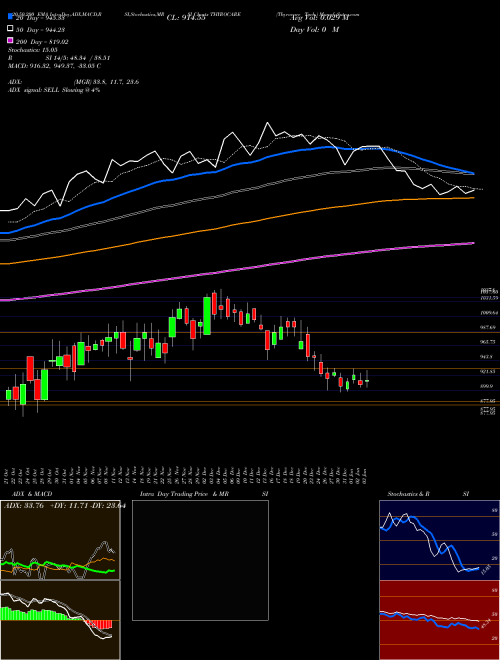Click the white 50 Day EMA legend swatch
500x660 pixels.
[10, 29]
